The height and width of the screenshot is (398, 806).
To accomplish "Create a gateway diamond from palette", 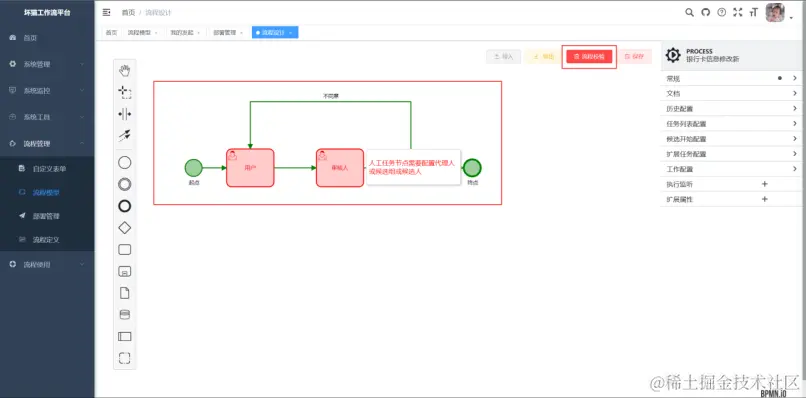I will (124, 228).
